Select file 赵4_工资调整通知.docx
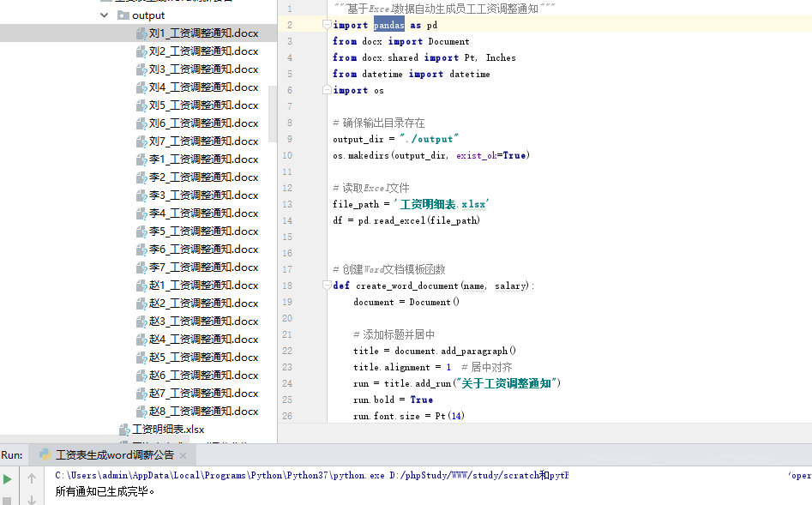 pos(203,340)
